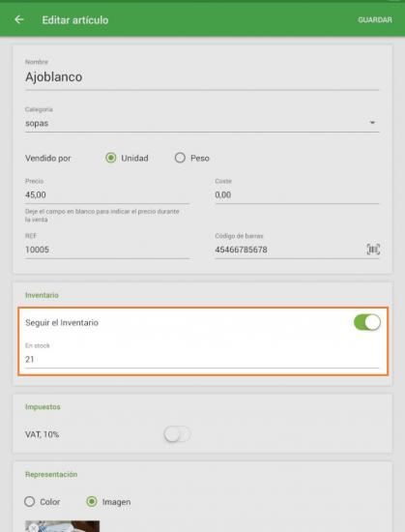The image size is (405, 532).
Task: Click the GUARDAR button
Action: point(375,19)
